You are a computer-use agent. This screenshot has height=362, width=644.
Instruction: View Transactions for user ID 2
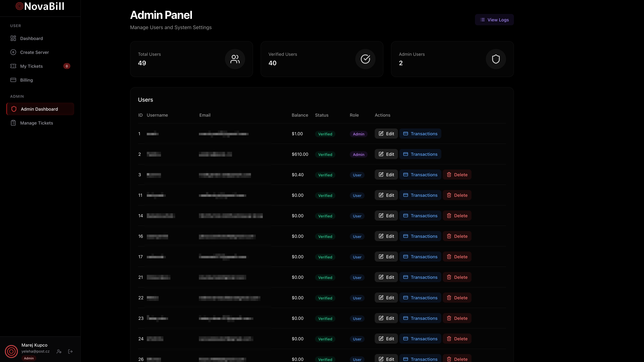(x=420, y=154)
